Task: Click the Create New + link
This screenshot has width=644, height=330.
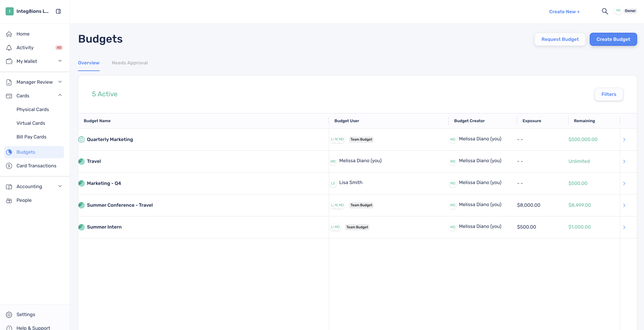Action: click(x=564, y=12)
